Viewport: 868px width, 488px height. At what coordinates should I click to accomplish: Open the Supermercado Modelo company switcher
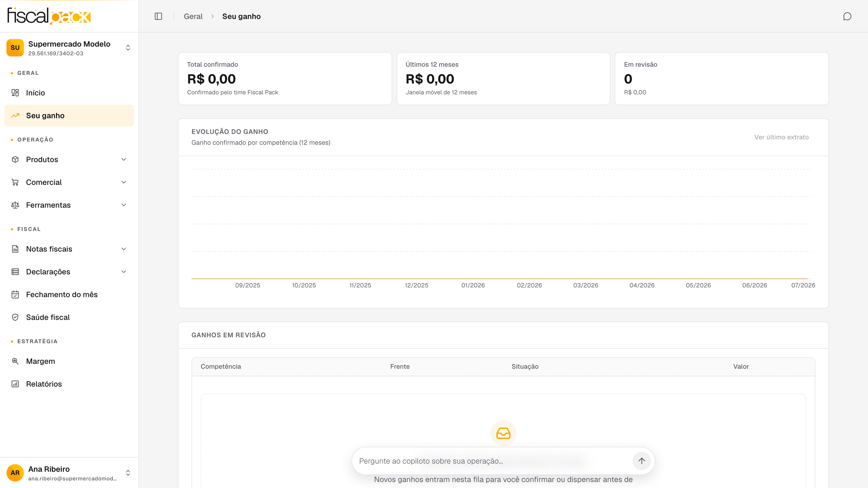coord(69,48)
